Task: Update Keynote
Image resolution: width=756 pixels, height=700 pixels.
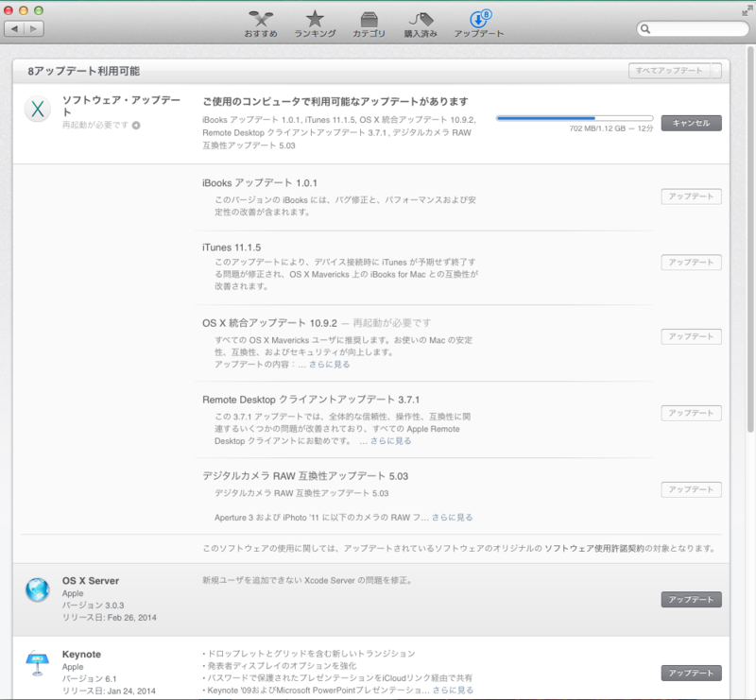Action: [692, 673]
